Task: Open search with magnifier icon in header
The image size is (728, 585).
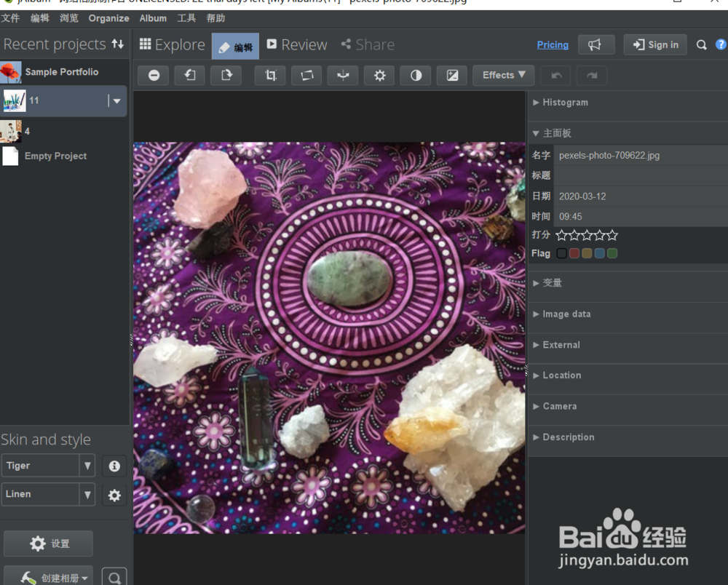Action: 701,45
